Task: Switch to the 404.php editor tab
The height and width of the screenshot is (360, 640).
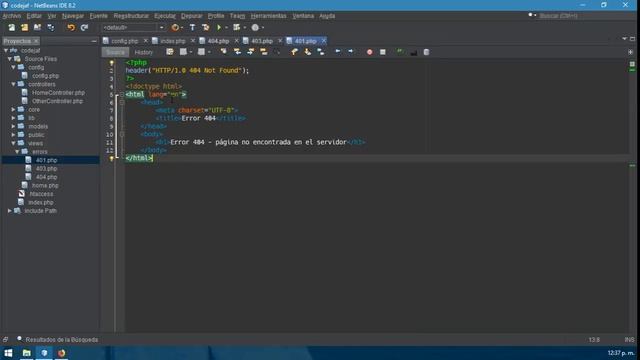Action: pos(218,41)
